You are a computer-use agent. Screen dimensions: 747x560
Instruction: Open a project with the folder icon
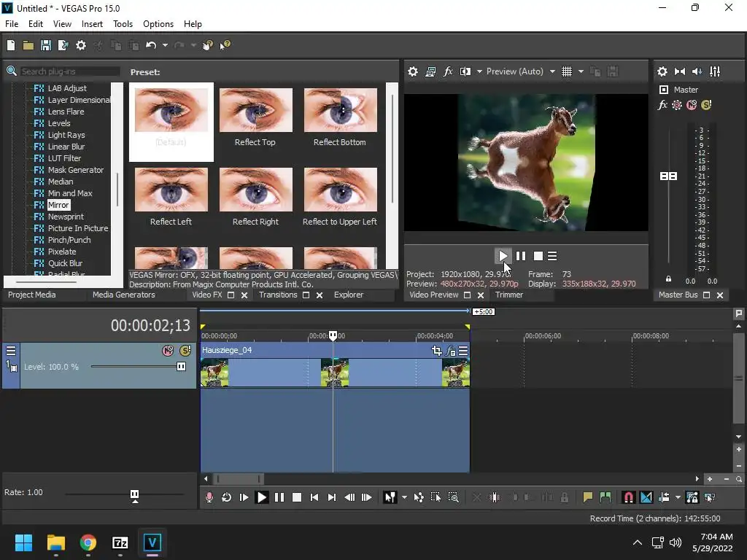(28, 45)
